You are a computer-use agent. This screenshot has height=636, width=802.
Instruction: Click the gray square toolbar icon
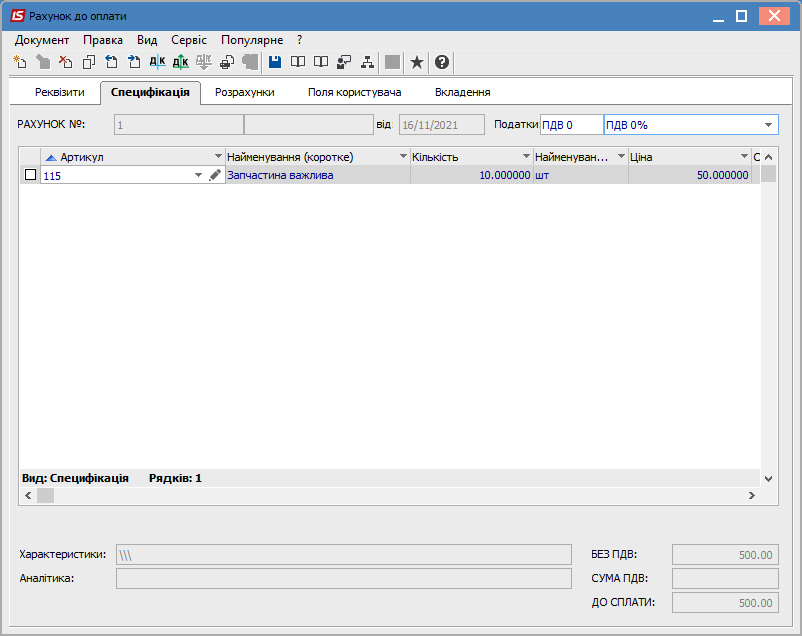(x=392, y=62)
